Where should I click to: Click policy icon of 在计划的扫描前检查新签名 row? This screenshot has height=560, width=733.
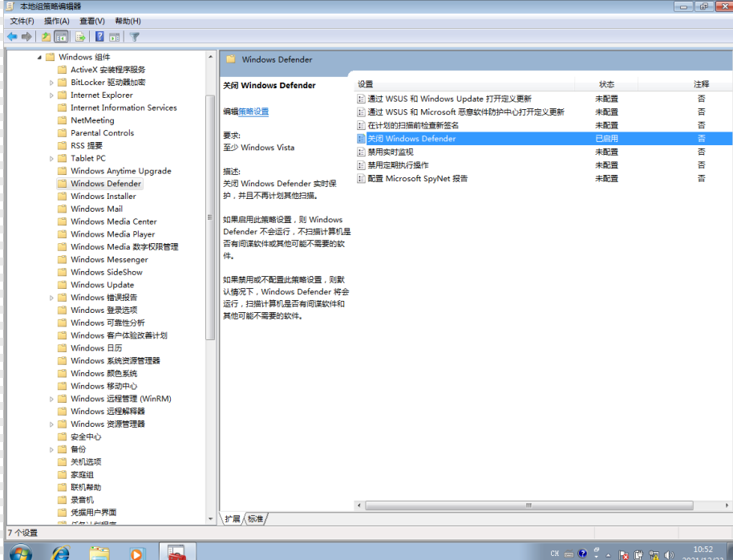[x=361, y=125]
